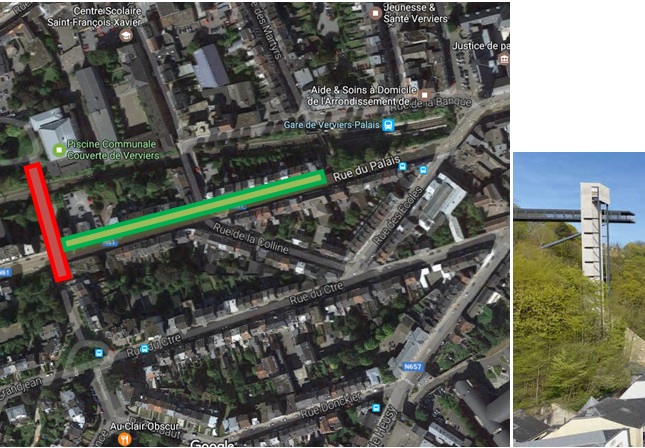Click the Rue de la Colline street label
Viewport: 645px width, 448px height.
[251, 238]
